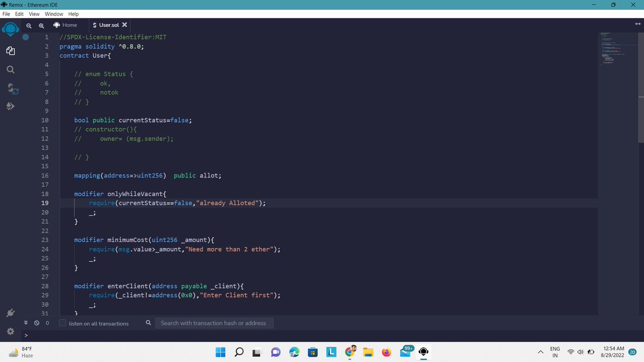Image resolution: width=644 pixels, height=362 pixels.
Task: Focus the transaction hash search field
Action: 214,323
